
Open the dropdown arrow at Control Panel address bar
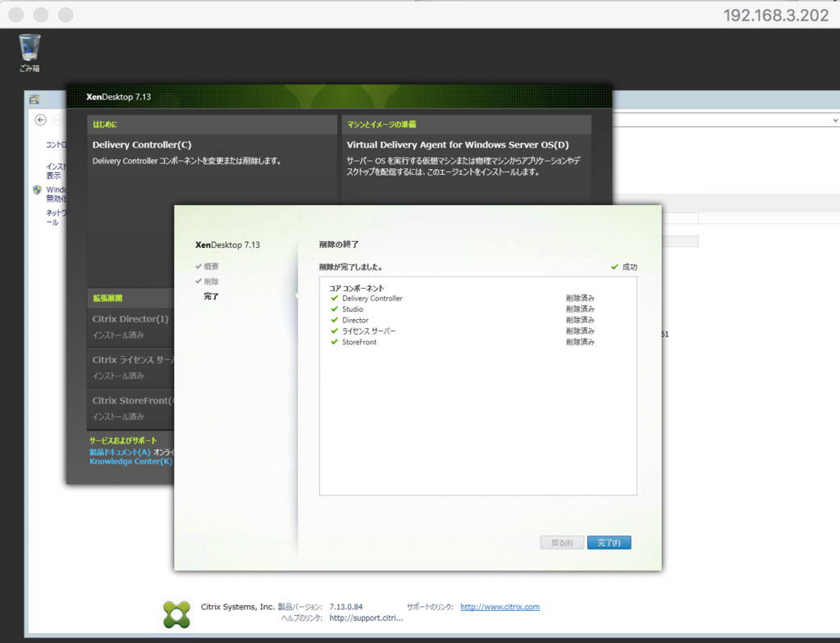[835, 120]
